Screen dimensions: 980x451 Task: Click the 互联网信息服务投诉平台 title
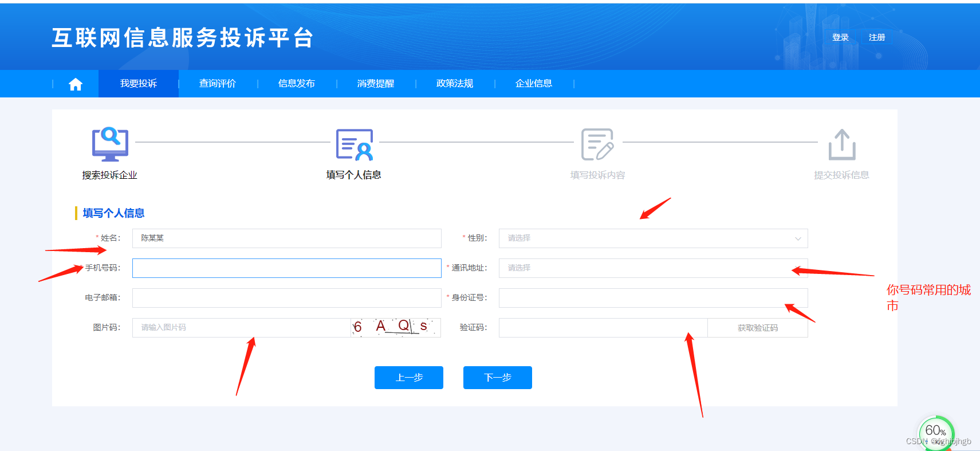tap(183, 38)
